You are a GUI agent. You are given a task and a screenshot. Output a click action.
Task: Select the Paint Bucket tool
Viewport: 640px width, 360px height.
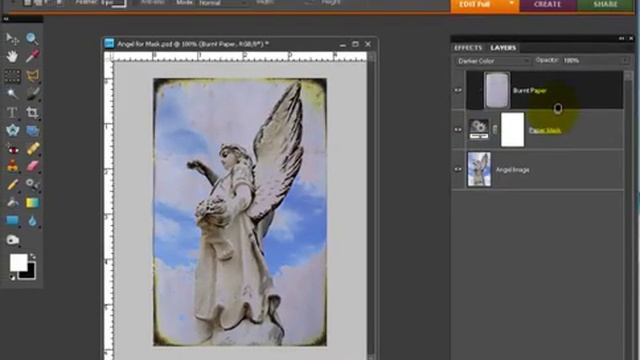12,202
